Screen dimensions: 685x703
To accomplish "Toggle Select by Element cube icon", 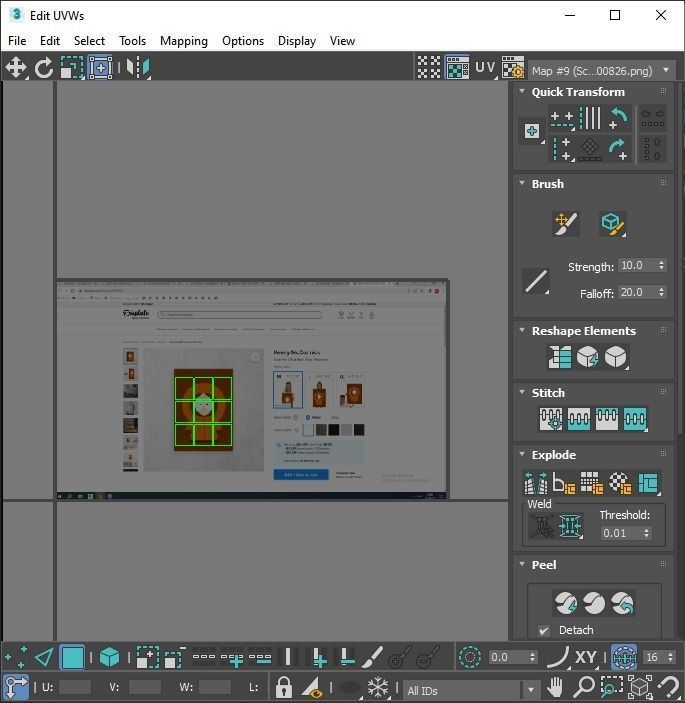I will coord(109,657).
